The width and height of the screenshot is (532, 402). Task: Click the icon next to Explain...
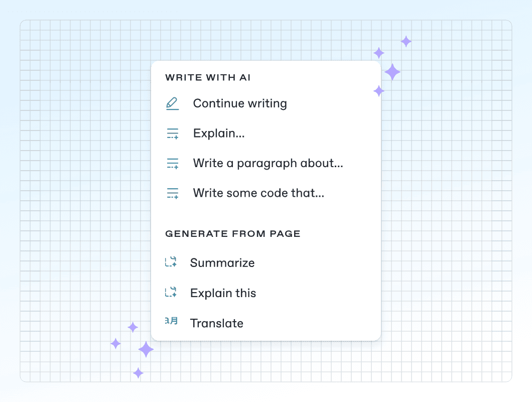(x=173, y=134)
